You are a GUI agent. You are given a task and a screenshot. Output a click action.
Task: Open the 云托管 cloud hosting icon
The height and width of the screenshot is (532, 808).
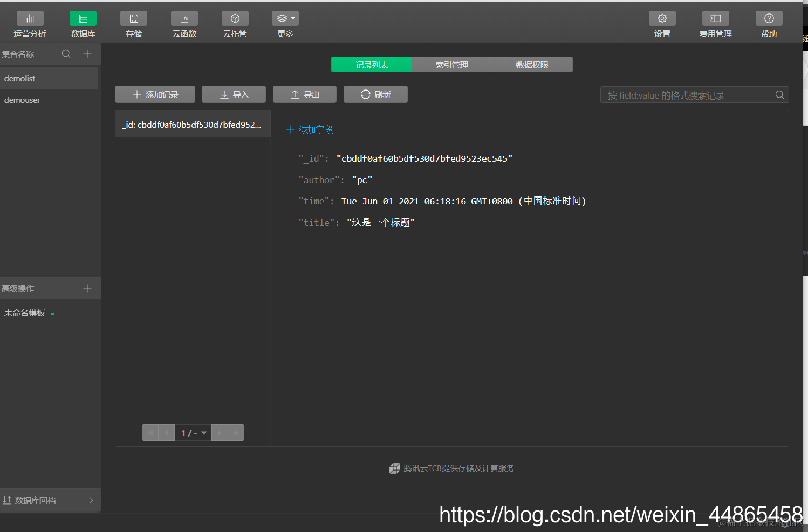235,18
